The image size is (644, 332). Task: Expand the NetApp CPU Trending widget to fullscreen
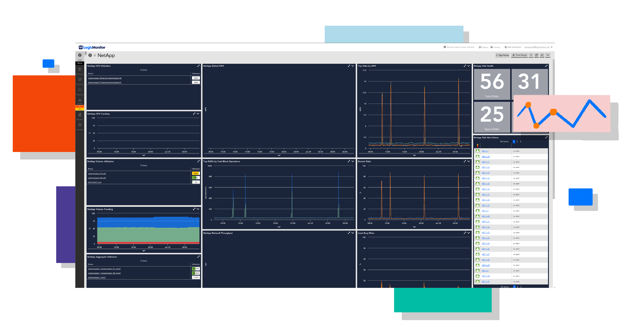[194, 114]
